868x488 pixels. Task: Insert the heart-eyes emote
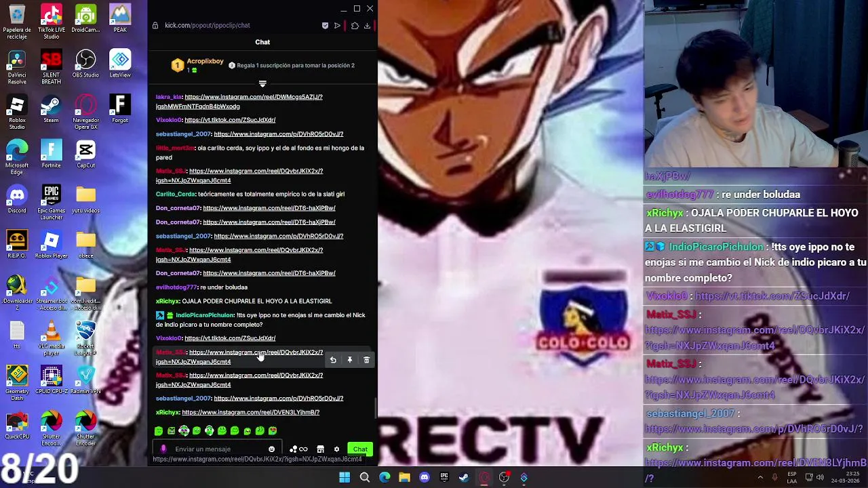273,430
